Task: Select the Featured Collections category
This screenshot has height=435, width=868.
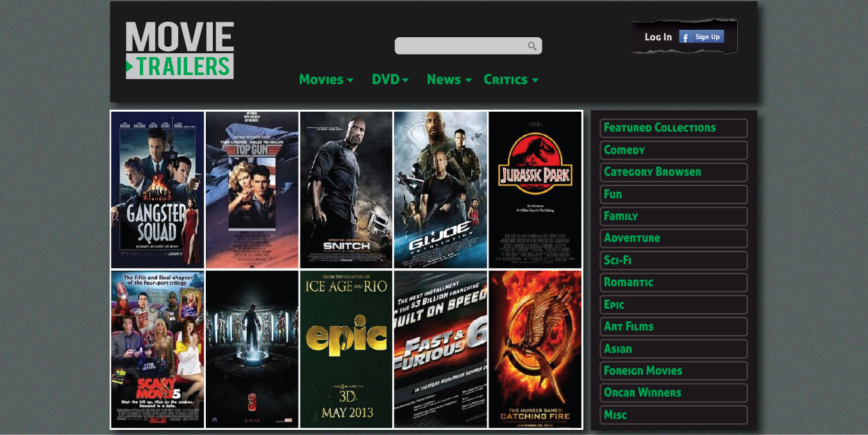Action: click(x=674, y=128)
